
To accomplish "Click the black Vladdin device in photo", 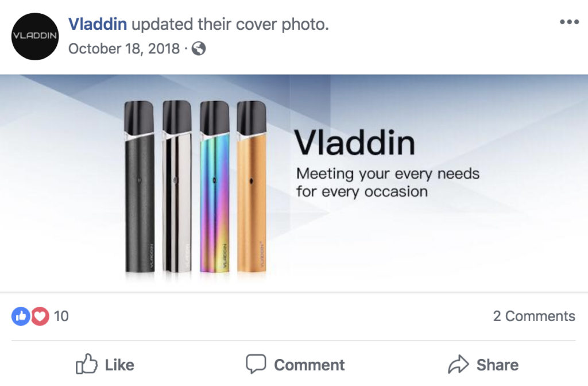I will [x=139, y=187].
